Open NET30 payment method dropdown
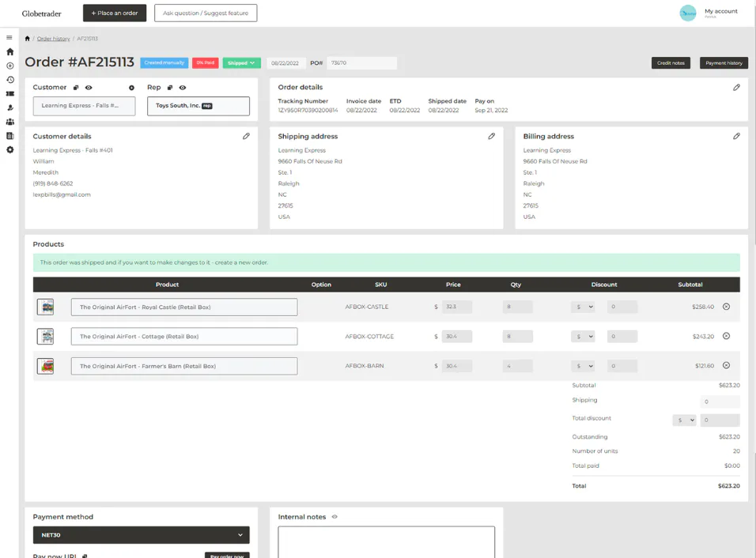 click(142, 535)
